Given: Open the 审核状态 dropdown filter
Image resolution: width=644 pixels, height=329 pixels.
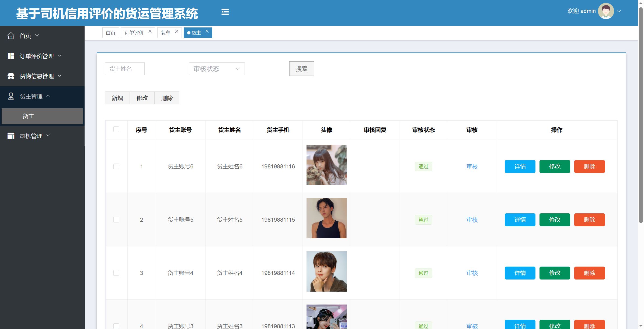Looking at the screenshot, I should tap(217, 69).
